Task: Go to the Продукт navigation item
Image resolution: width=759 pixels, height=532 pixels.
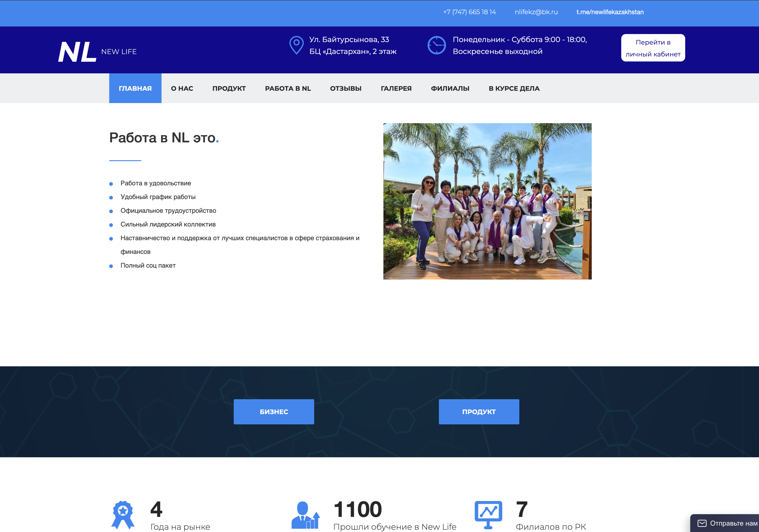Action: 229,88
